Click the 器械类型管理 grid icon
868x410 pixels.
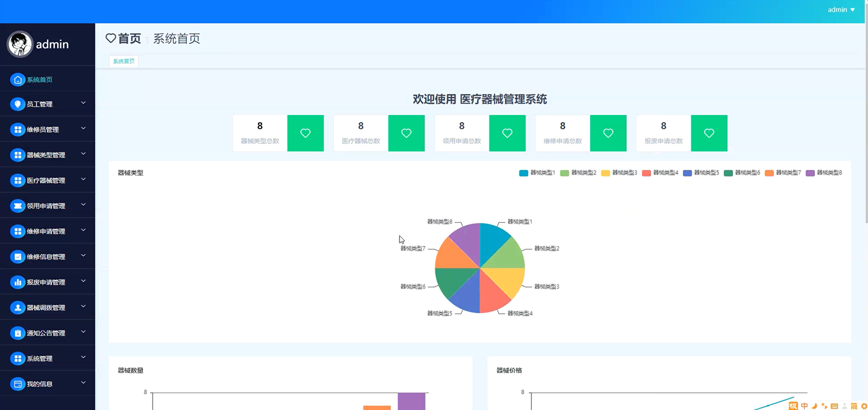click(18, 155)
